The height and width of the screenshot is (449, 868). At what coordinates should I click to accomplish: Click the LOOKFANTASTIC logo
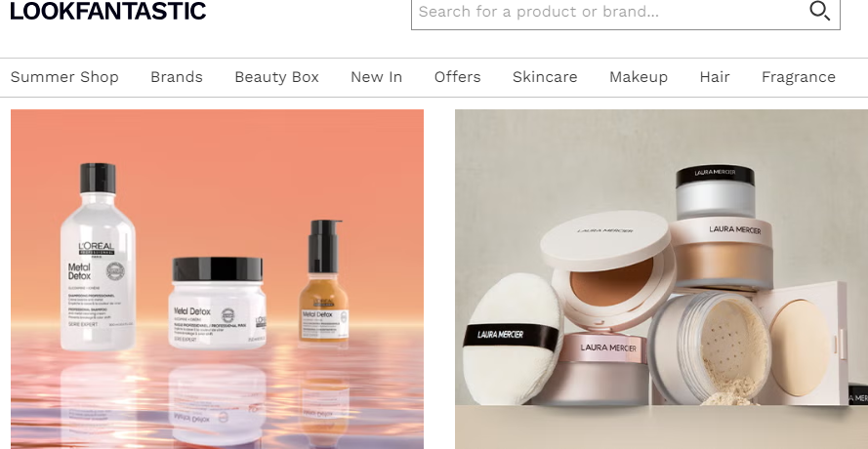108,11
